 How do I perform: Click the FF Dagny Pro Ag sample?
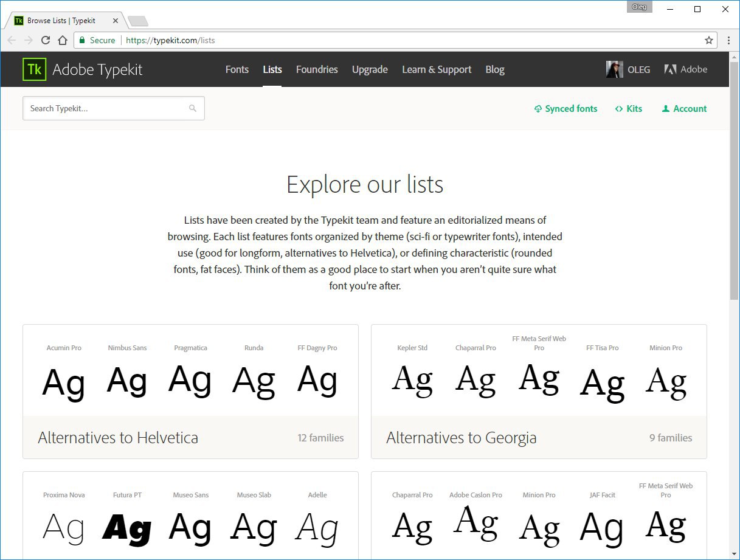pos(317,381)
